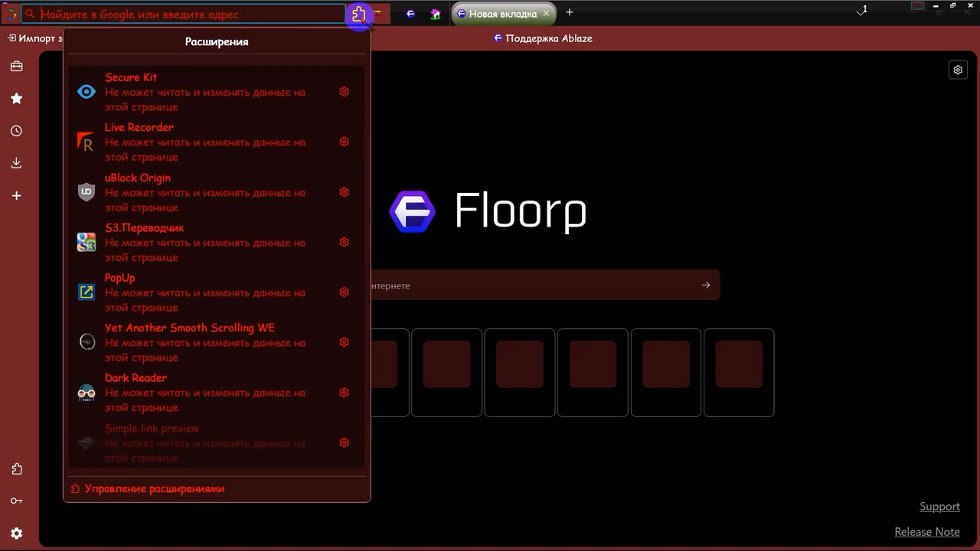
Task: Open Add-ons puzzle icon in sidebar
Action: (16, 469)
